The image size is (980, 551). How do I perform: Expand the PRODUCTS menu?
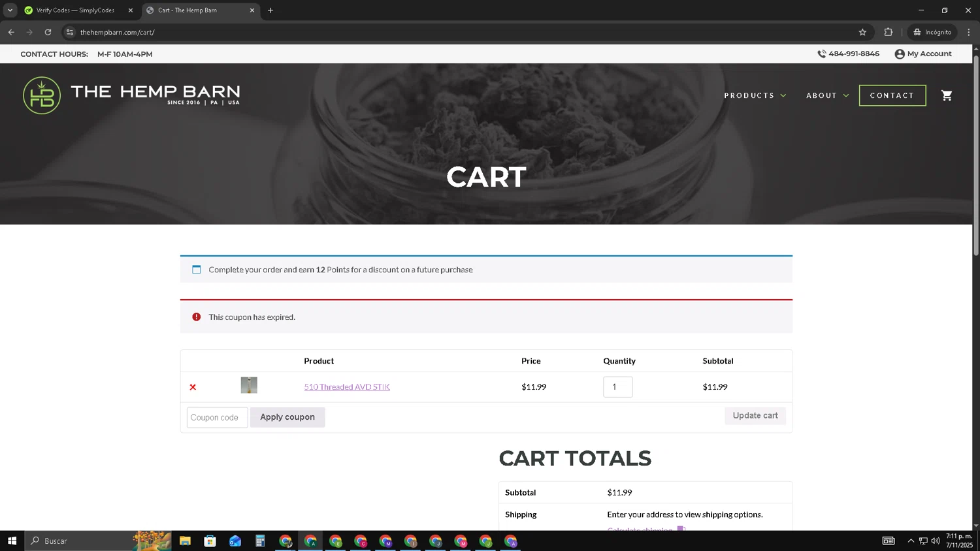coord(755,95)
